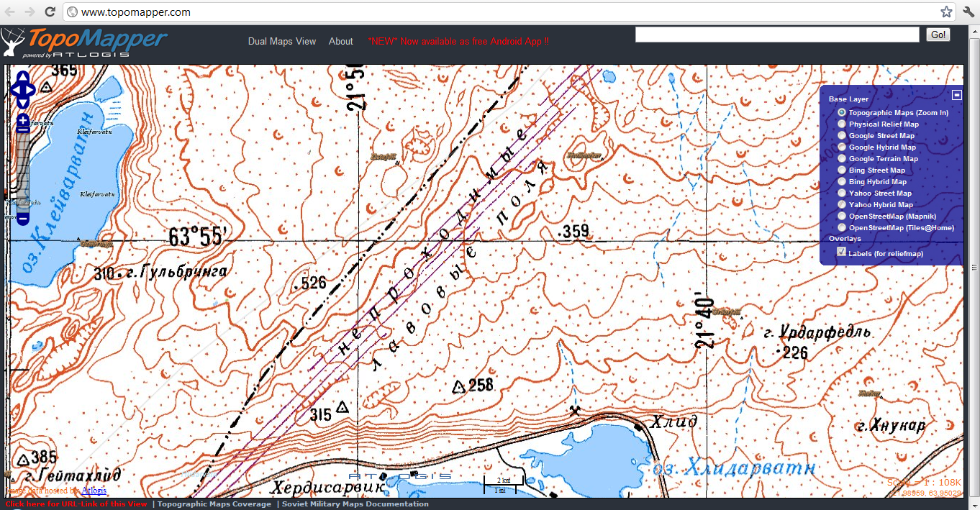Switch to Google Hybrid Map layer
This screenshot has height=510, width=980.
[x=842, y=147]
